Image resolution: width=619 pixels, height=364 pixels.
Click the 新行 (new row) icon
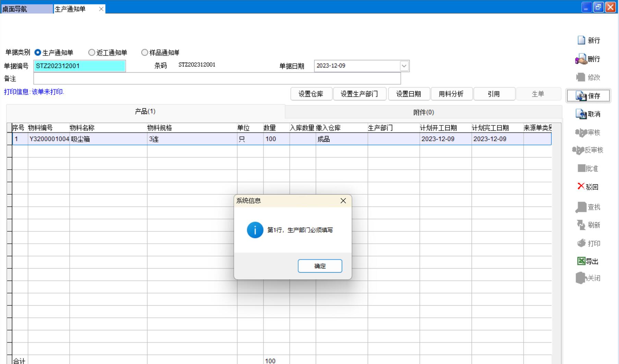coord(581,40)
